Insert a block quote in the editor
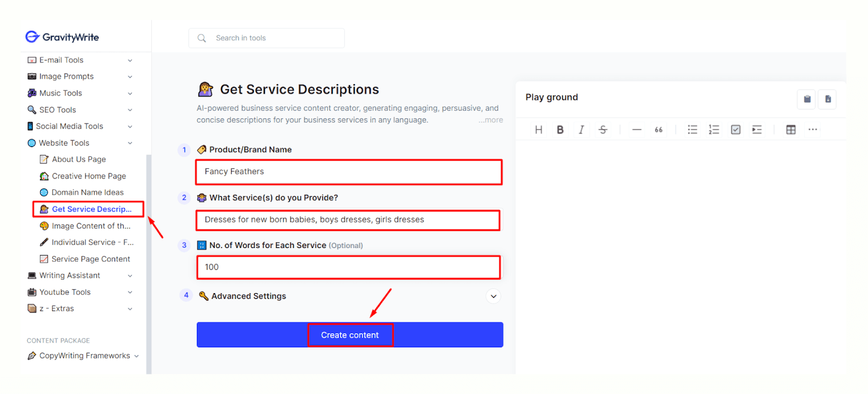Viewport: 868px width, 394px height. point(659,130)
